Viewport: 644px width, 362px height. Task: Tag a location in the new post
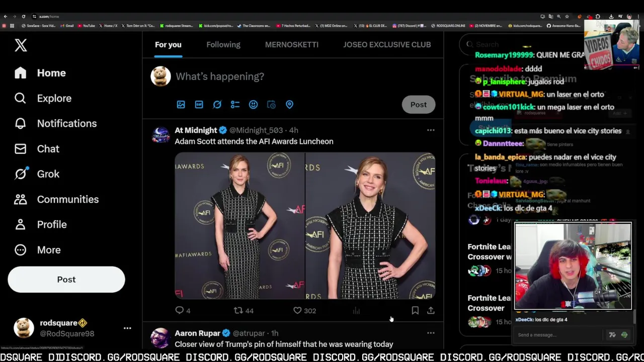(289, 105)
